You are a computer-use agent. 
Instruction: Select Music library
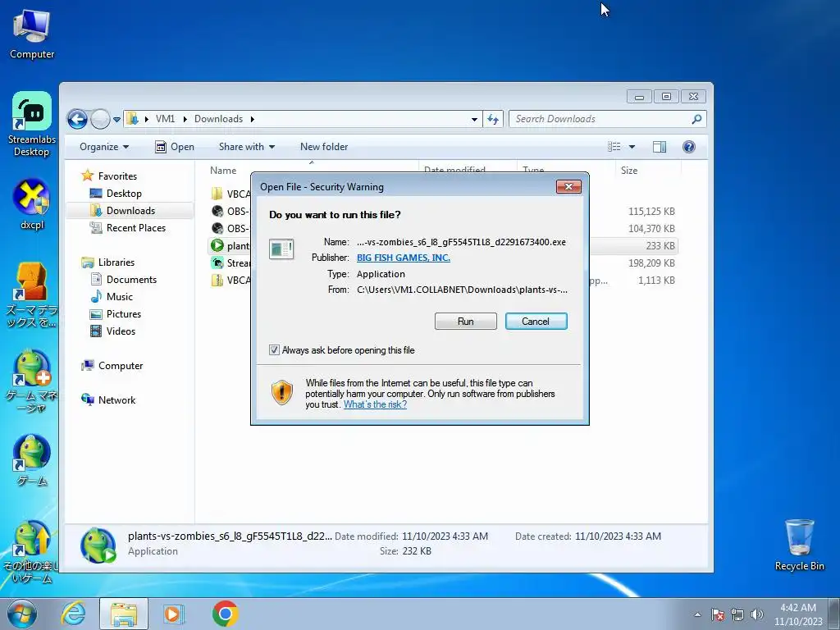click(120, 297)
